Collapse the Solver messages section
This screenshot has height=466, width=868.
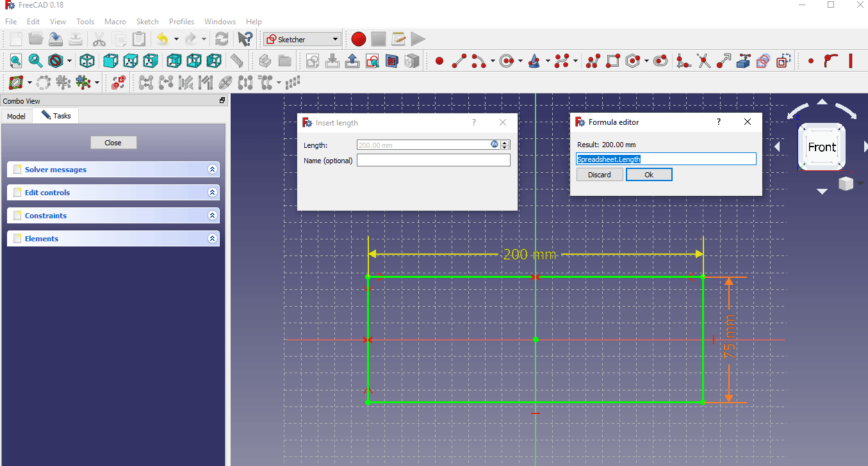[x=212, y=170]
